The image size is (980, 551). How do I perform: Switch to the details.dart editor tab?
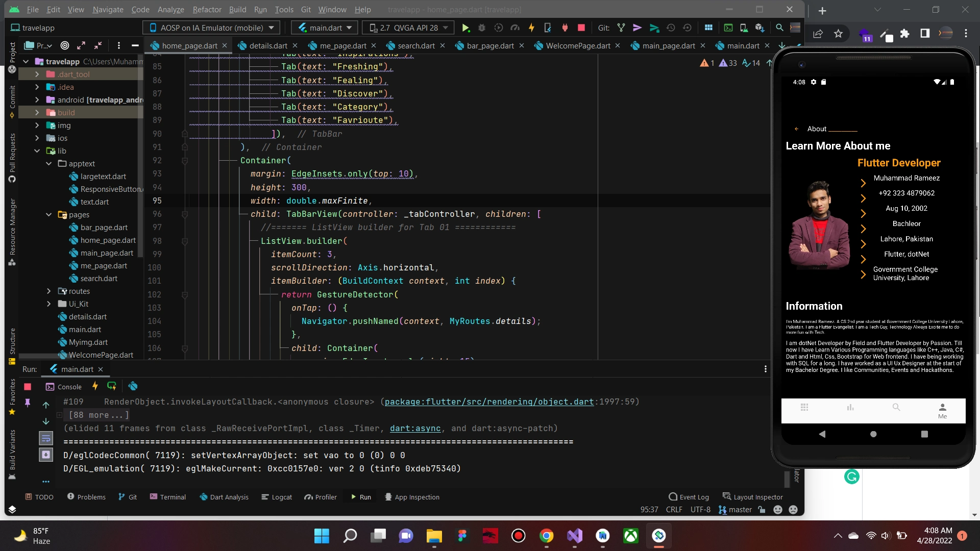[268, 46]
